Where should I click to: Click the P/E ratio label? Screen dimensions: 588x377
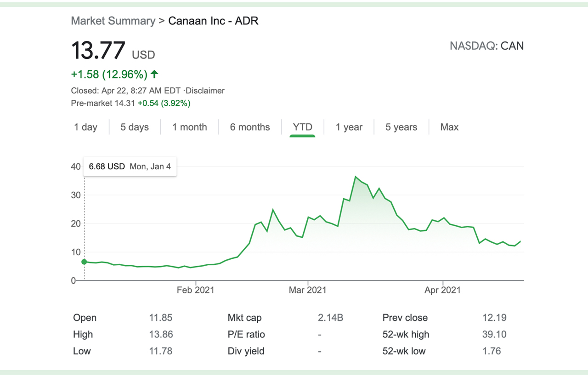pos(246,334)
